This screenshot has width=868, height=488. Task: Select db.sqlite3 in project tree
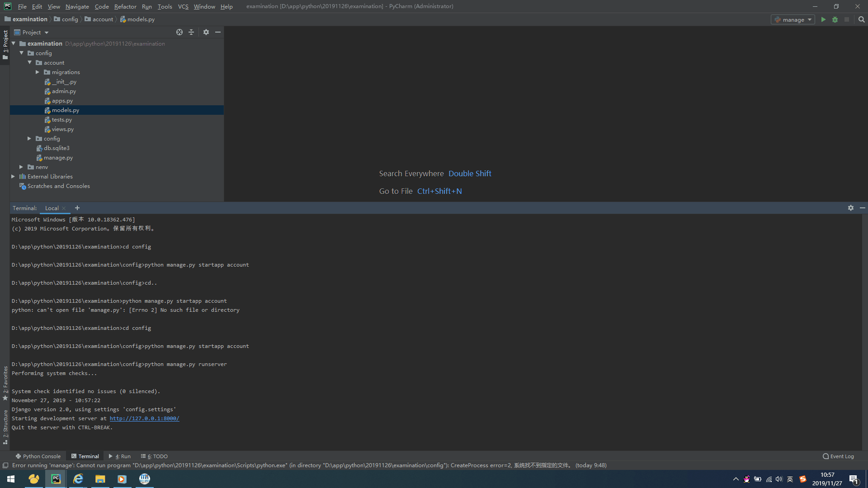coord(57,148)
